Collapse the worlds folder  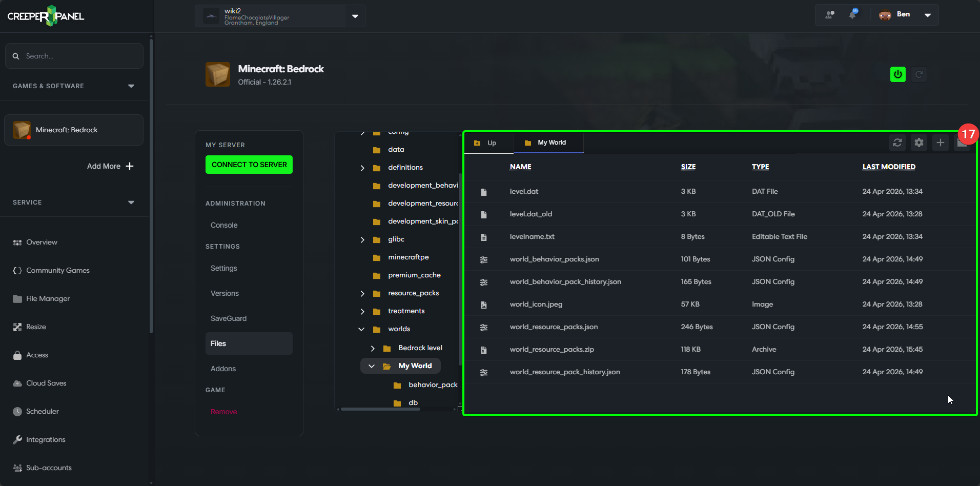(x=361, y=329)
